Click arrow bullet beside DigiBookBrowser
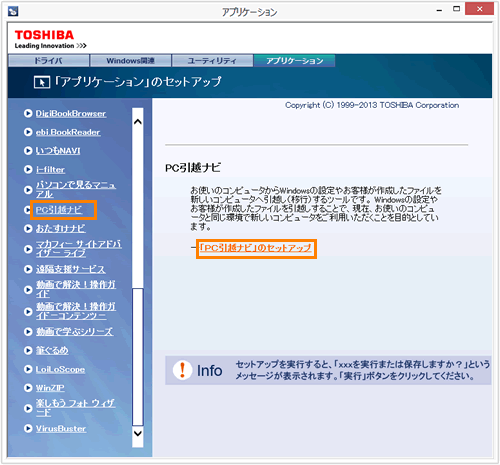500x465 pixels. [28, 114]
